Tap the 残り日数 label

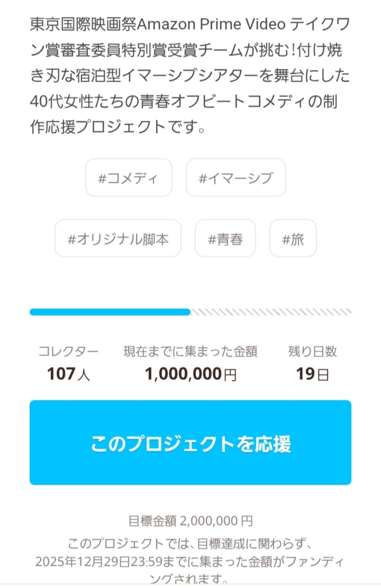[313, 352]
